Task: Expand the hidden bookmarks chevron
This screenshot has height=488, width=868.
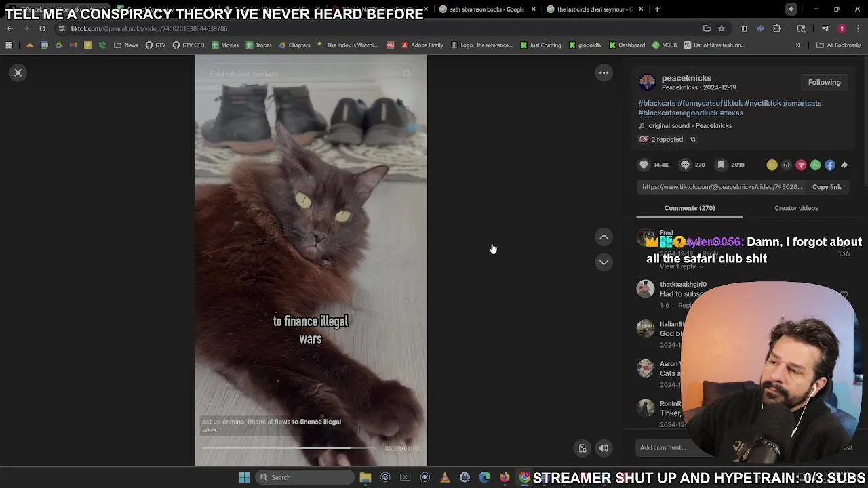Action: point(798,45)
